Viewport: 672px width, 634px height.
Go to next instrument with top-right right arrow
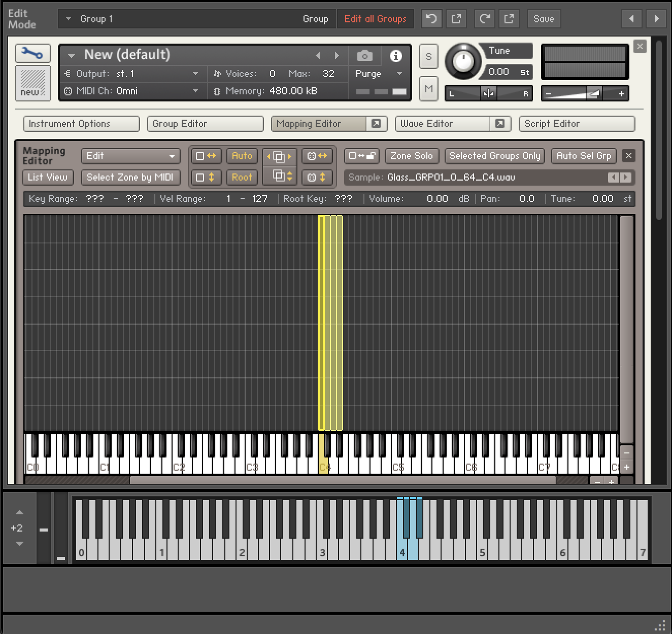656,19
